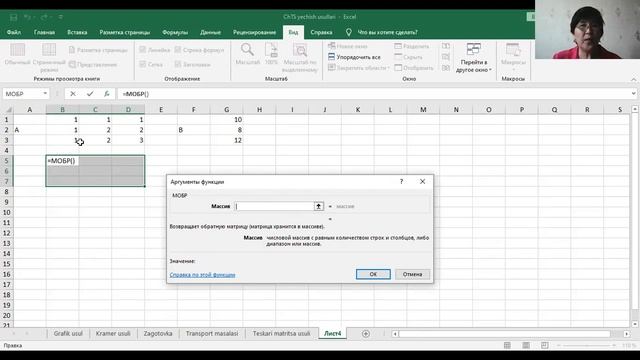
Task: Set zoom to 100% icon
Action: 271,50
